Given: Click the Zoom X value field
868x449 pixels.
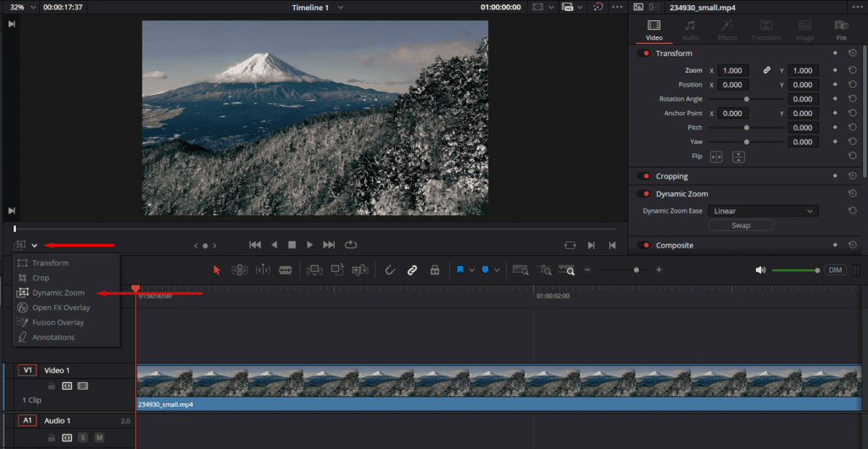Looking at the screenshot, I should pos(733,70).
